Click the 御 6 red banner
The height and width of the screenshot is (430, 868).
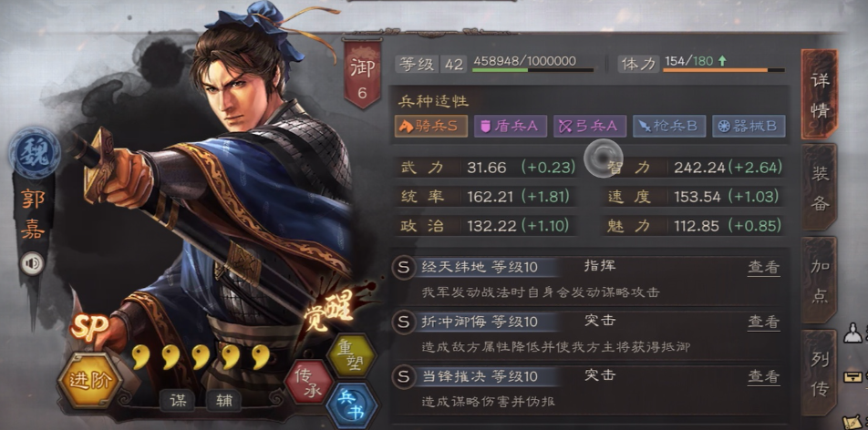362,74
